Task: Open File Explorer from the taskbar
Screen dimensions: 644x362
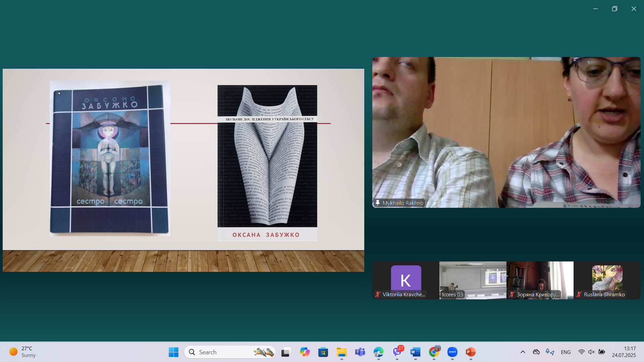Action: click(x=341, y=352)
